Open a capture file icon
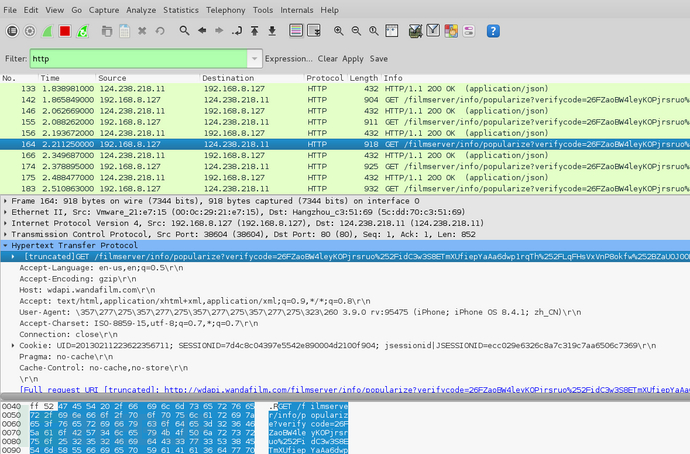The image size is (690, 454). coord(106,31)
